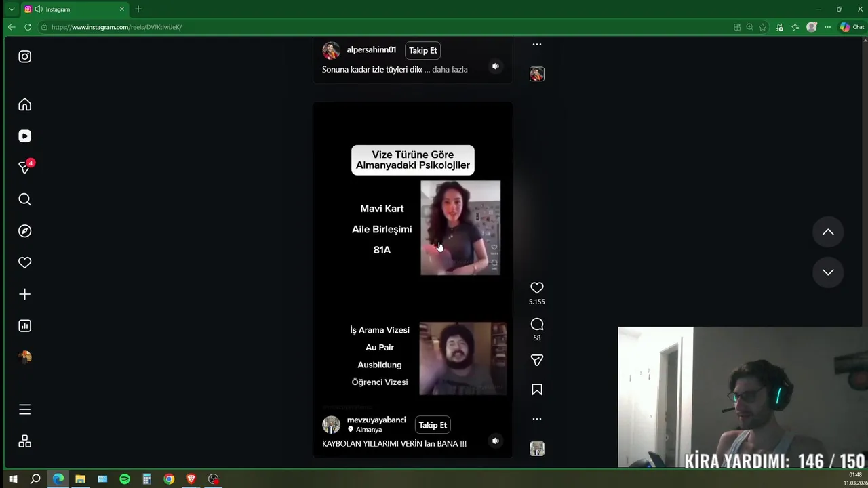Image resolution: width=868 pixels, height=488 pixels.
Task: Click the browser address bar URL
Action: 117,27
